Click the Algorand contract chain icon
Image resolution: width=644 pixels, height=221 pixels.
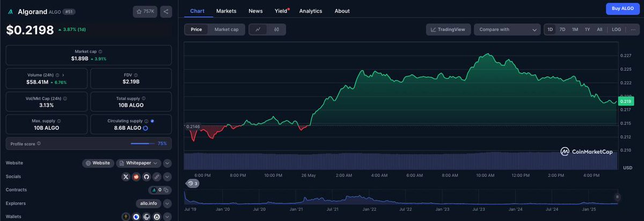tap(155, 190)
